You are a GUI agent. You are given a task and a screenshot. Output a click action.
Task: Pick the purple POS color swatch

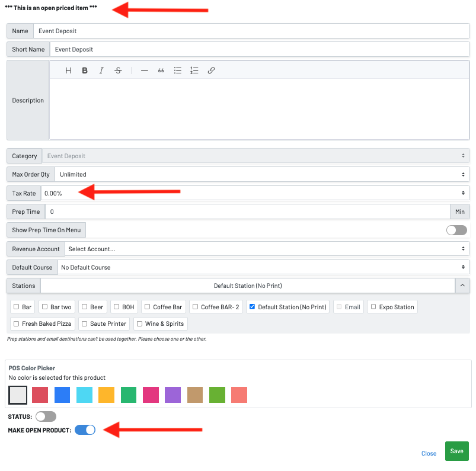click(x=172, y=395)
